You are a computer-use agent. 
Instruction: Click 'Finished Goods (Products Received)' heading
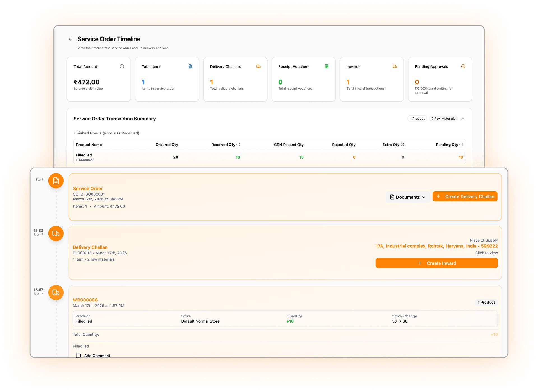tap(106, 133)
